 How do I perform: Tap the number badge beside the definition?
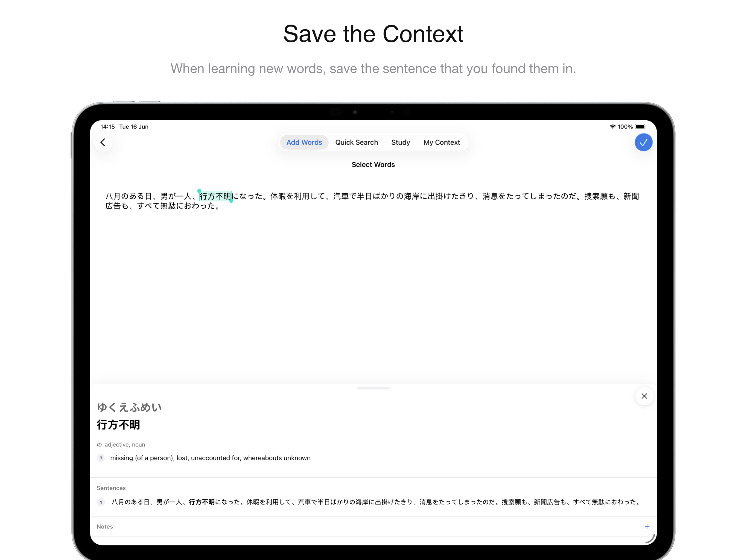[101, 458]
